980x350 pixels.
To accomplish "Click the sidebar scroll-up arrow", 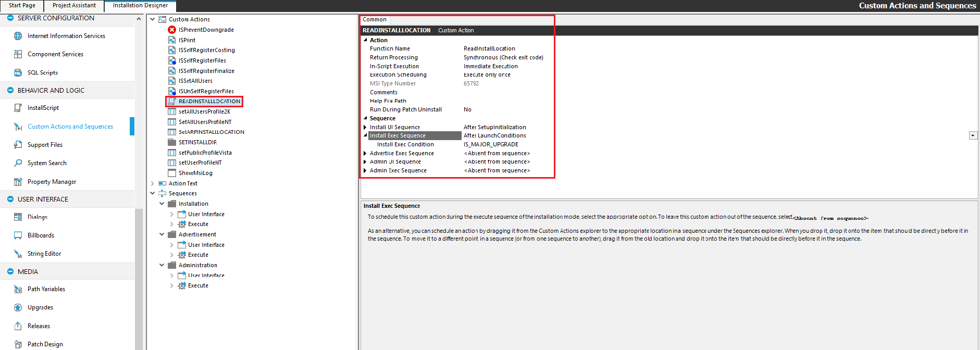I will (139, 19).
